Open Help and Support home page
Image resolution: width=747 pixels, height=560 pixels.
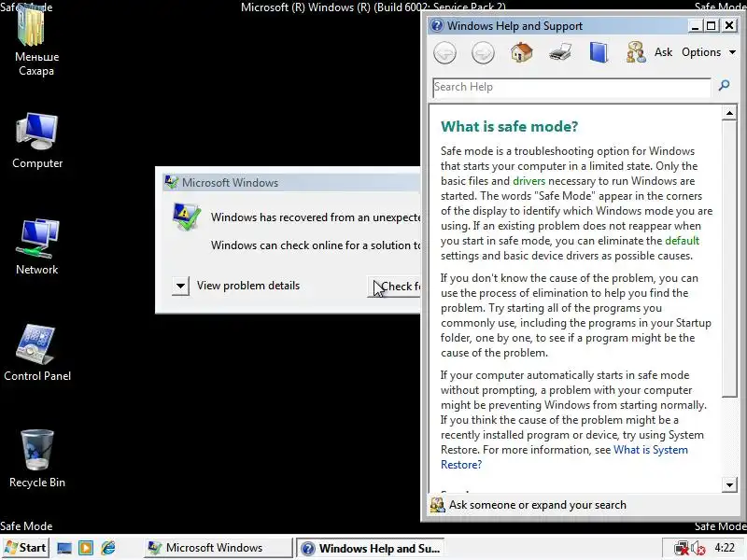(x=521, y=52)
